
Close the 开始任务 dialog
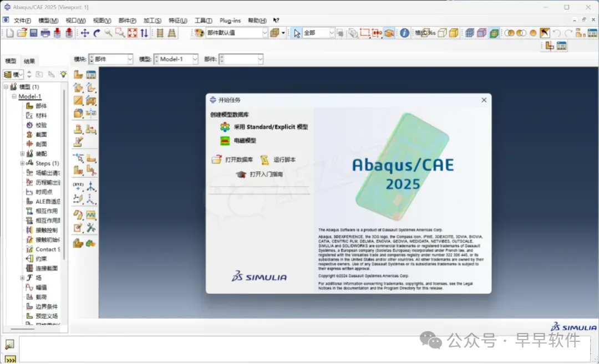484,100
